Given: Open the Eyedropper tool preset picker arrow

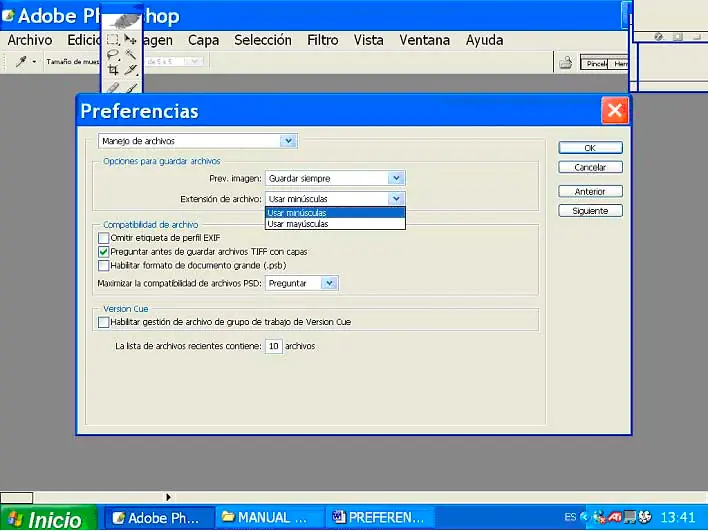Looking at the screenshot, I should tap(34, 62).
